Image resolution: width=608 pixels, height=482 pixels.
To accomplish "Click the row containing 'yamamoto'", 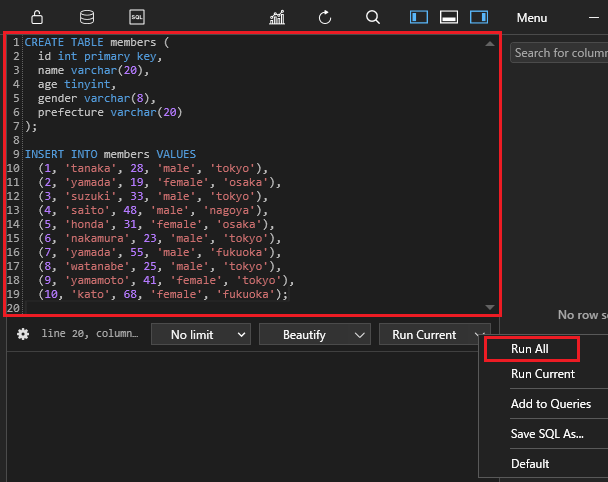I will point(166,280).
